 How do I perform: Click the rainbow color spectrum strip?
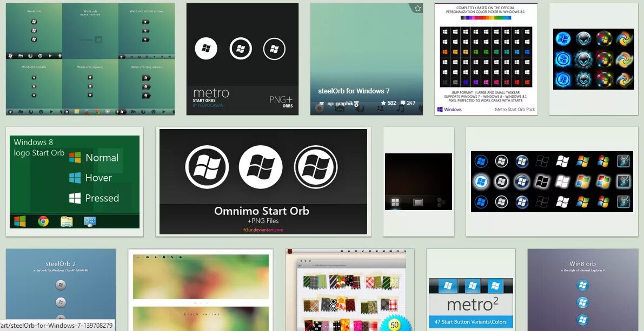coord(486,18)
